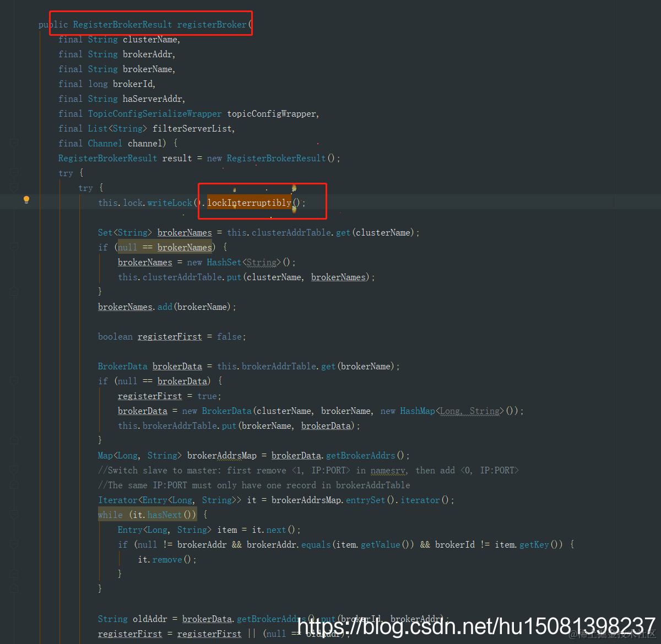Image resolution: width=661 pixels, height=644 pixels.
Task: Collapse fold at 'if (null != brokerAddr' line
Action: [15, 544]
